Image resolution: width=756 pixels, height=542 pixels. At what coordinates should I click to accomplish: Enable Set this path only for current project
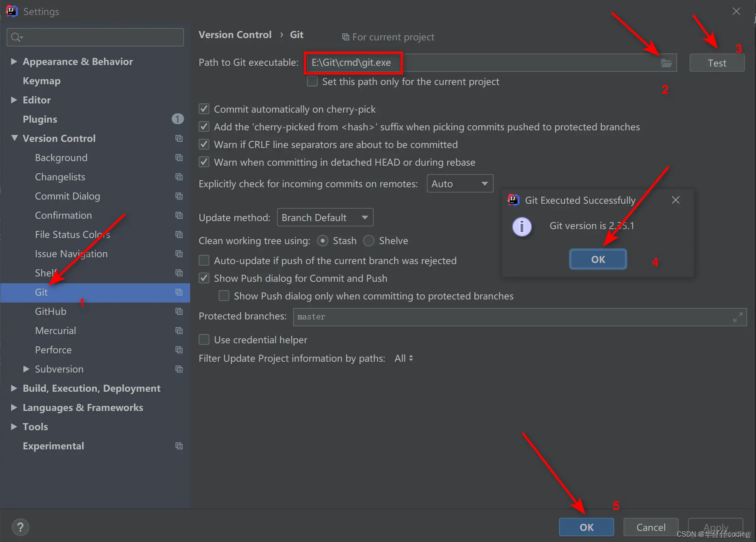point(312,81)
